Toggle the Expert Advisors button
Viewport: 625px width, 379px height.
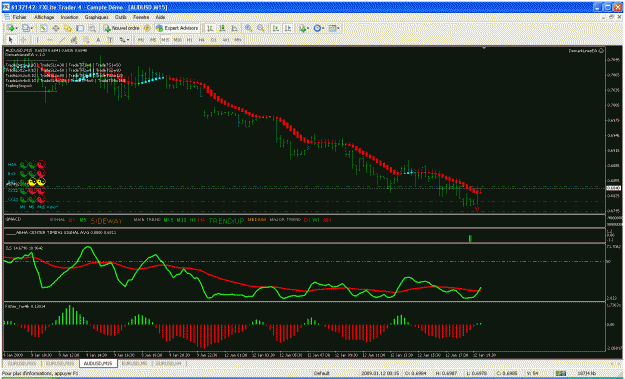pyautogui.click(x=177, y=28)
